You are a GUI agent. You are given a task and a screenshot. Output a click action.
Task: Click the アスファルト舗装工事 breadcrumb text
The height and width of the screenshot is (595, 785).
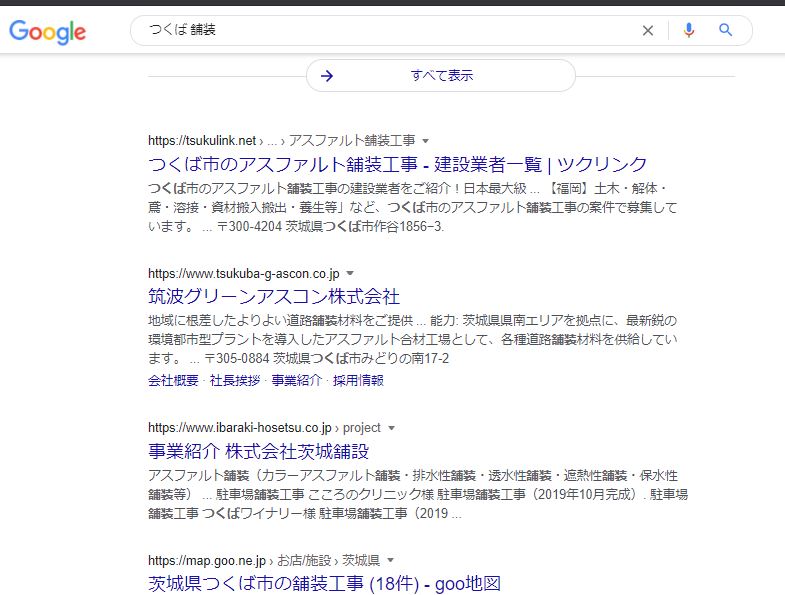352,141
